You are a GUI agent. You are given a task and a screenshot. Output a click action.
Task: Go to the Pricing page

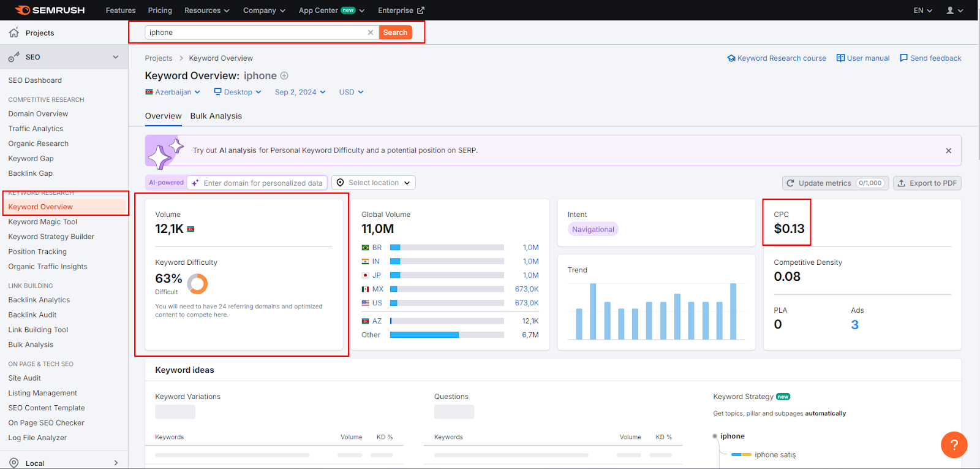click(x=160, y=10)
